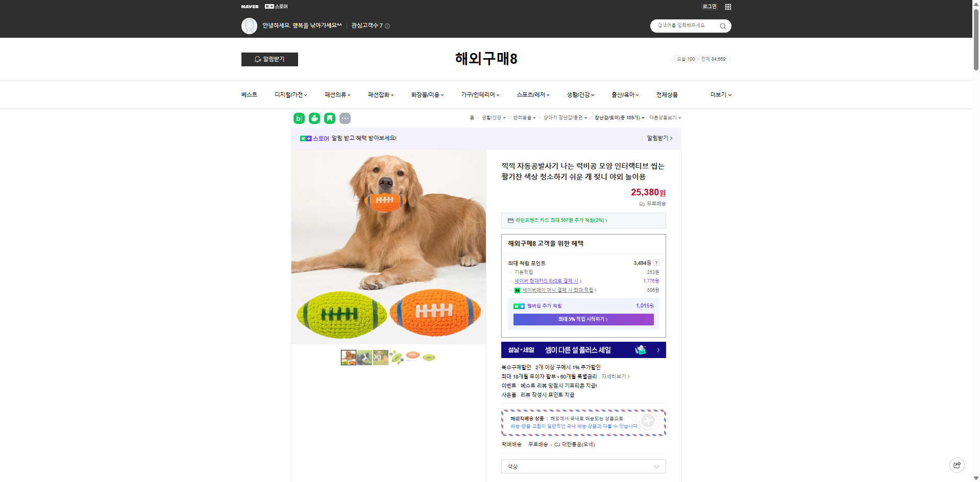980x482 pixels.
Task: Open more share options via the ellipsis icon
Action: point(345,118)
